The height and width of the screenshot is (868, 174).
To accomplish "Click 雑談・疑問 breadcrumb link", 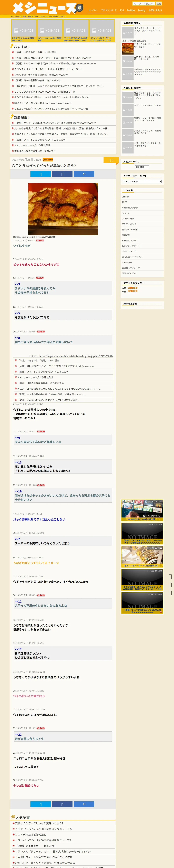I will [x=27, y=16].
